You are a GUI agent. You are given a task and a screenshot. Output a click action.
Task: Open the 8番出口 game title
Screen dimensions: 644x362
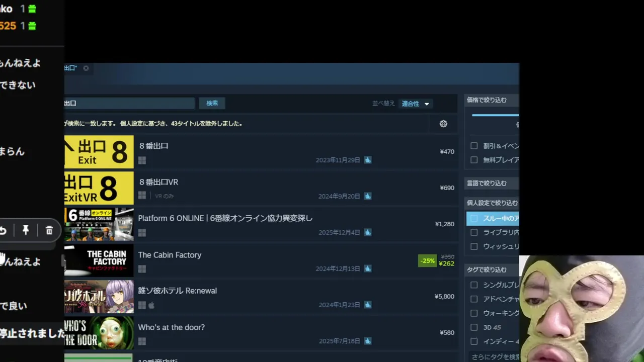pos(153,146)
